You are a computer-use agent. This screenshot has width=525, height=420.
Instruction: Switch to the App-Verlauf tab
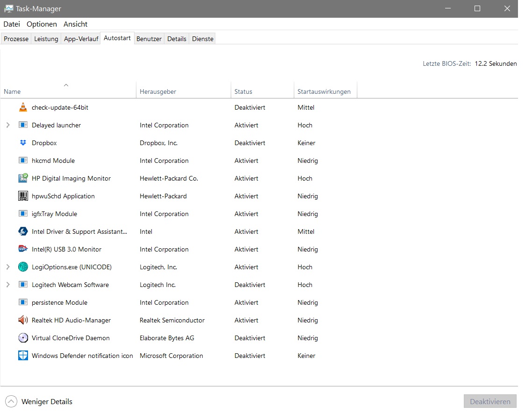click(81, 39)
